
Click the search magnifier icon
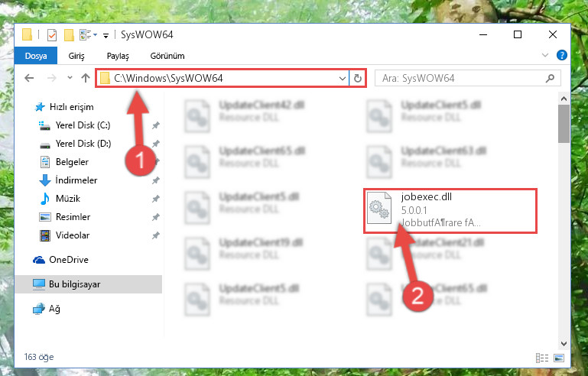550,78
